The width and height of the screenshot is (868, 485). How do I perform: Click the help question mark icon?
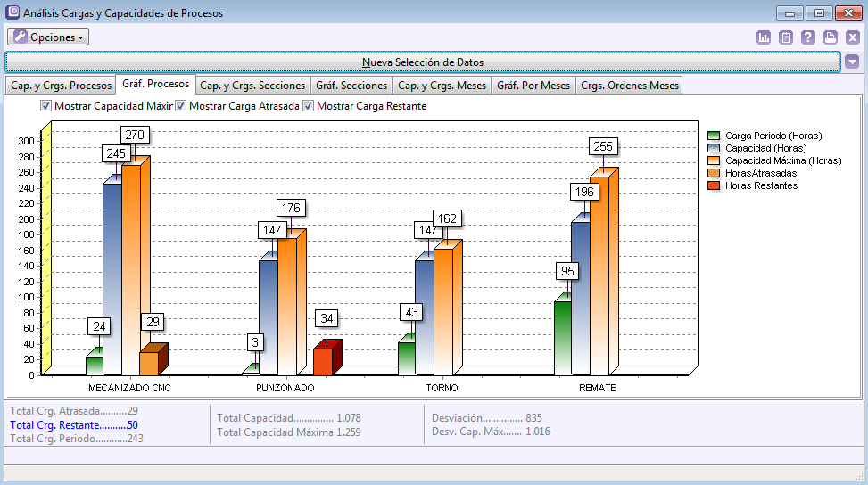[808, 37]
